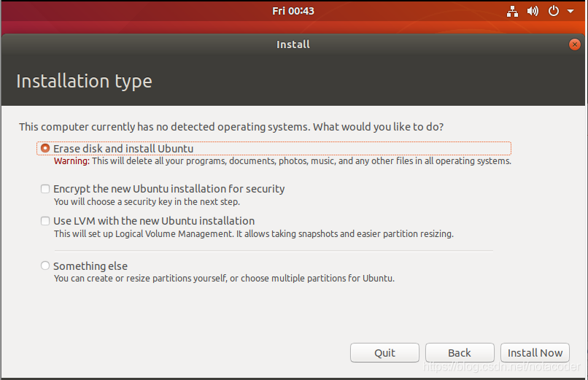Select Erase disk and install Ubuntu radio
588x380 pixels.
point(45,148)
